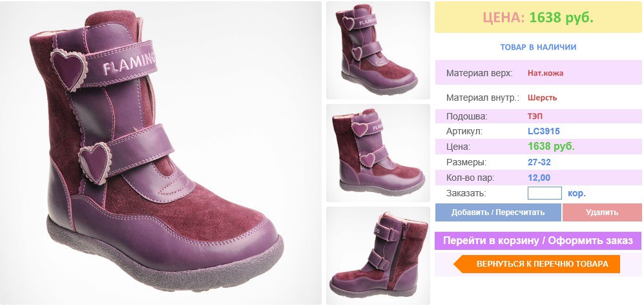Click the Нат.кожа upper material value
644x308 pixels.
click(545, 74)
